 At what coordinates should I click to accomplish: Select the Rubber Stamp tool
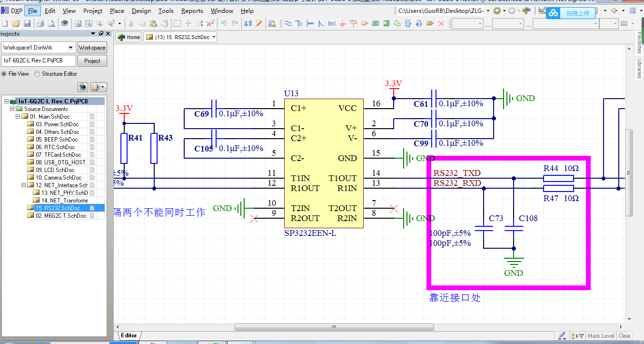[x=164, y=23]
